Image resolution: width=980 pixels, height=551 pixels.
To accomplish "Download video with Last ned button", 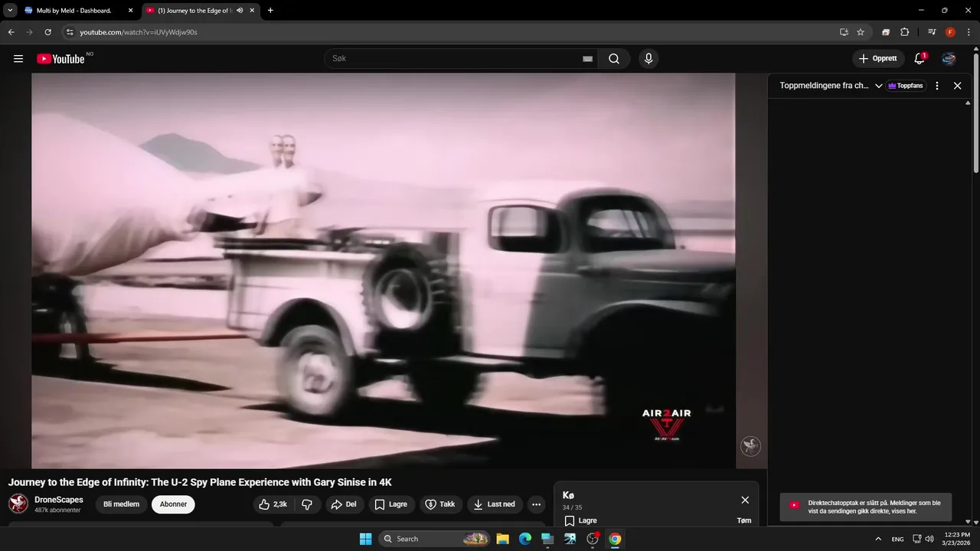I will 495,504.
